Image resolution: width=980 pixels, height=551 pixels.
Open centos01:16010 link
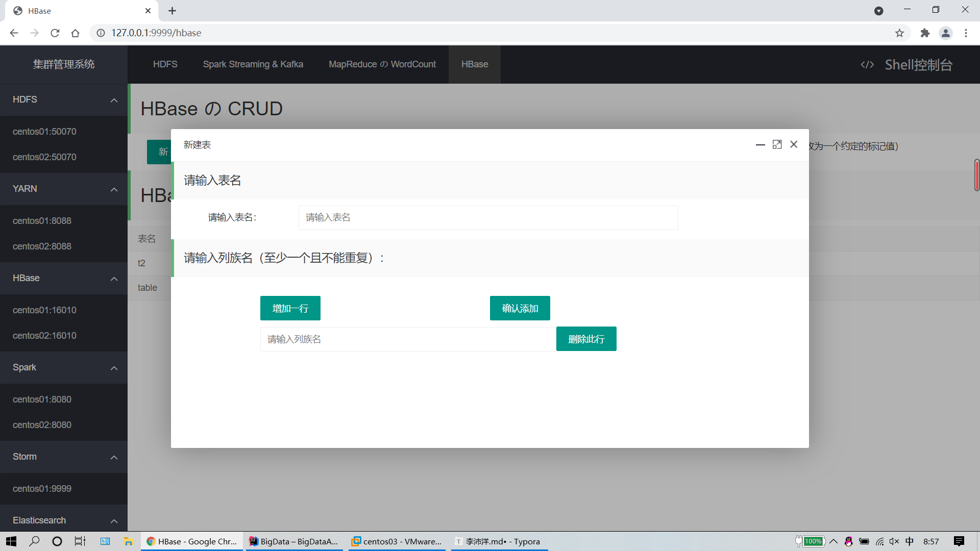coord(44,310)
